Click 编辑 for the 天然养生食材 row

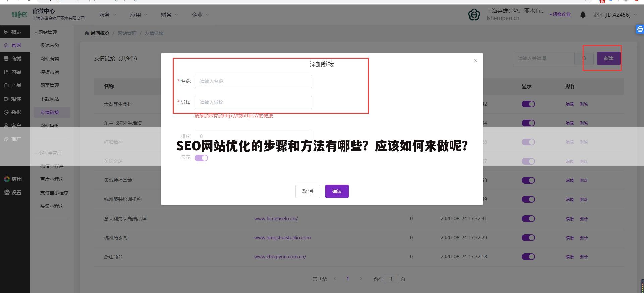(x=569, y=104)
